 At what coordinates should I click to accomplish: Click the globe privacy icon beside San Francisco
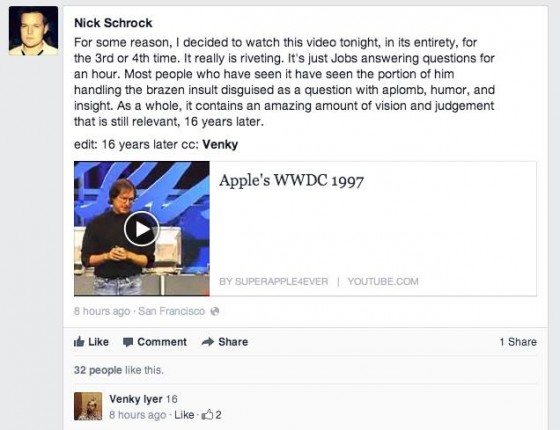click(215, 311)
